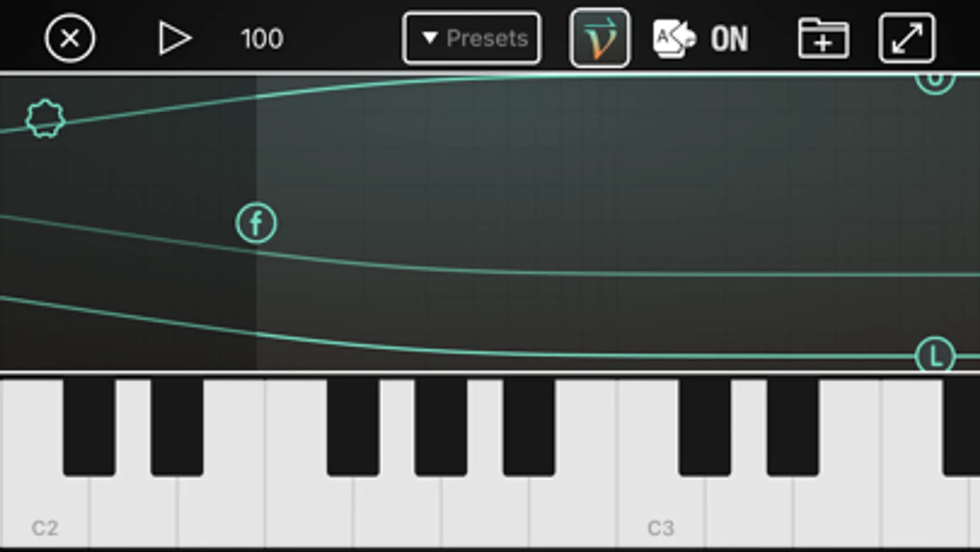Select the tempo value 100

(262, 39)
